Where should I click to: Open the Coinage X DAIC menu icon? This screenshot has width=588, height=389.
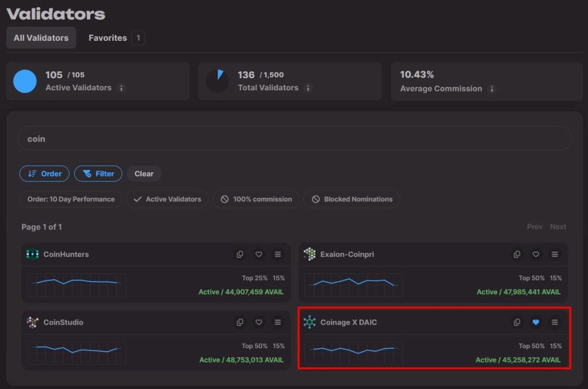click(x=555, y=322)
